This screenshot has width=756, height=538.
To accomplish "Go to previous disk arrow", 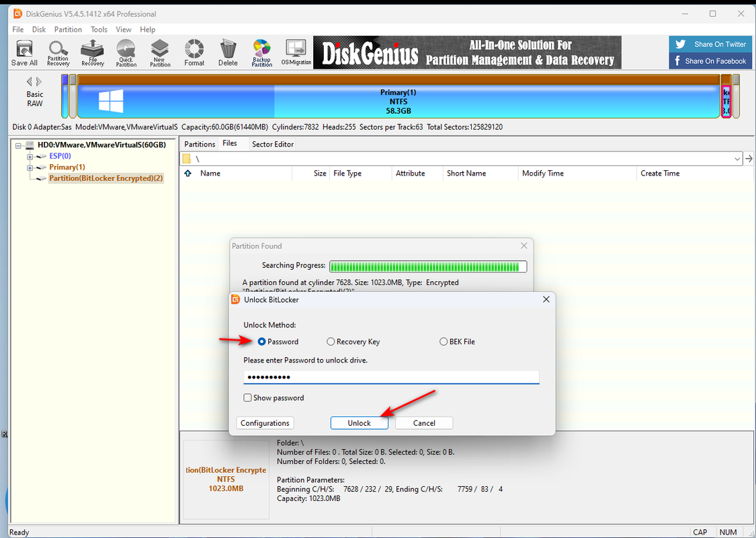I will [30, 81].
